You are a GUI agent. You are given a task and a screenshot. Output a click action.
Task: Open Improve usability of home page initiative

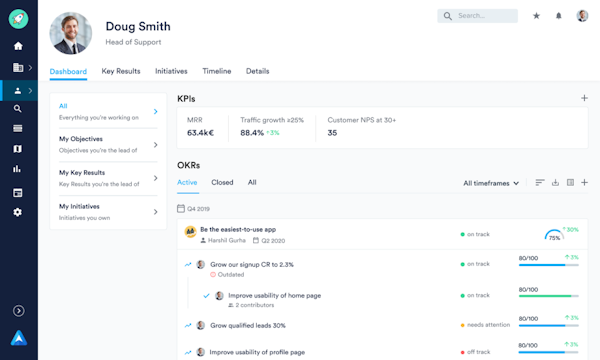274,295
